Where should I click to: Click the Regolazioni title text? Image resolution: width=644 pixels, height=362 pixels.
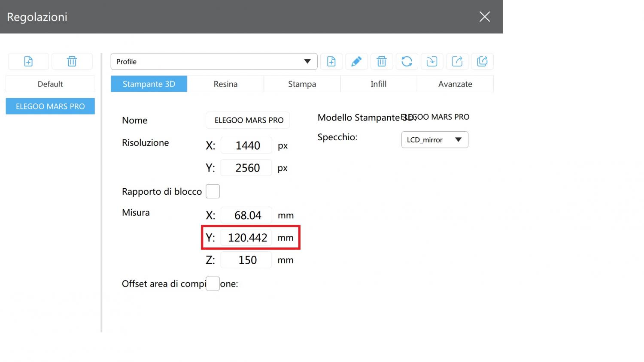click(37, 17)
